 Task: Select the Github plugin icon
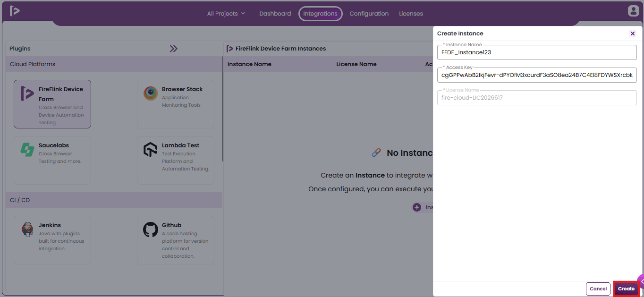(x=151, y=230)
